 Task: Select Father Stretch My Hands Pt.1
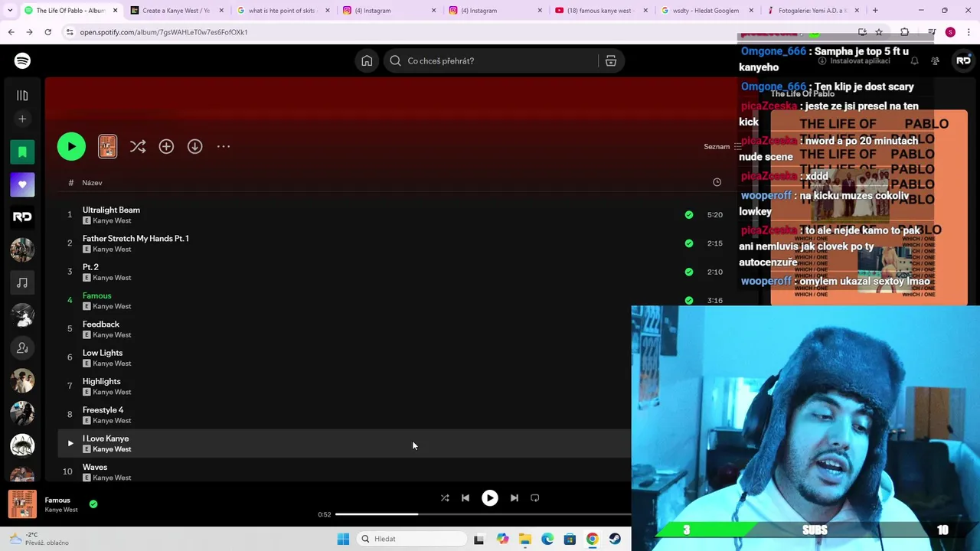(136, 238)
